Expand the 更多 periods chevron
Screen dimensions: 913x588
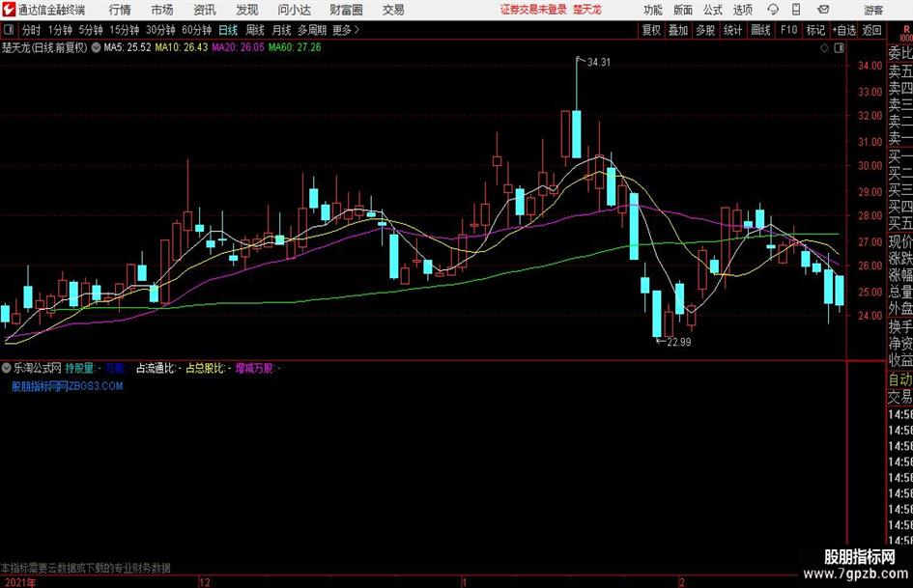coord(347,30)
